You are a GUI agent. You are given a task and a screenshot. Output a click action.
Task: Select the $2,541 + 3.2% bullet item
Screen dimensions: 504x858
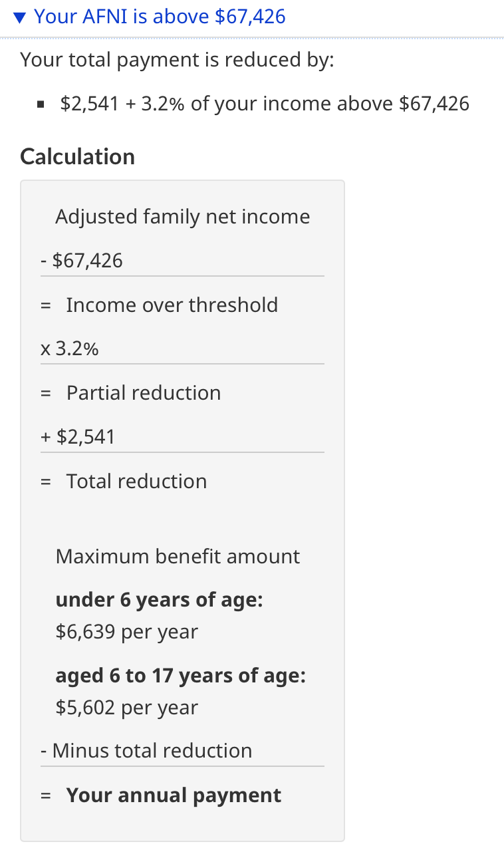pos(265,104)
